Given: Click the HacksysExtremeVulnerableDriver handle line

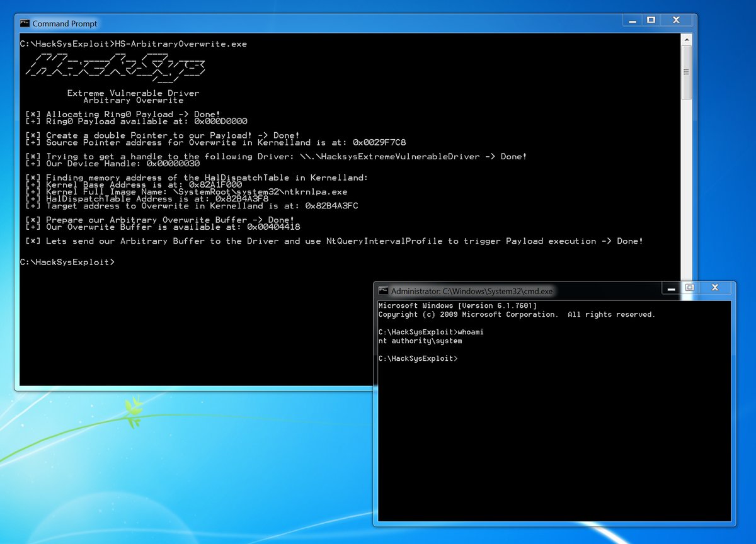Looking at the screenshot, I should 276,157.
